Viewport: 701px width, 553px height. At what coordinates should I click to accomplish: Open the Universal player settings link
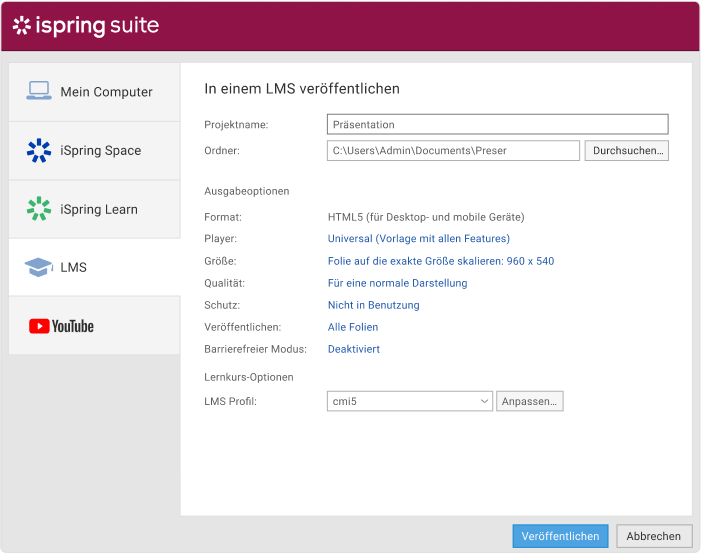(x=419, y=239)
